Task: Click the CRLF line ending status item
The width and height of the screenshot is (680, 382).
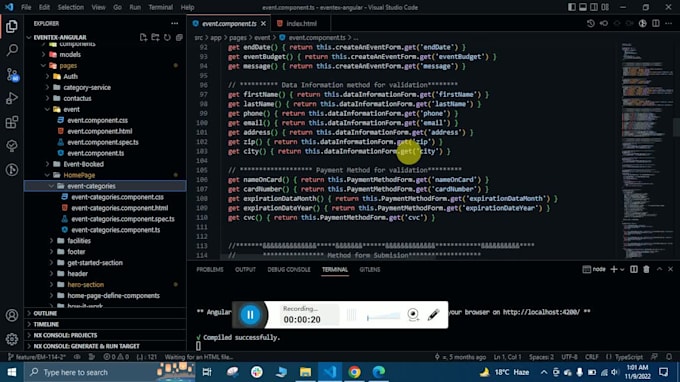Action: [592, 357]
